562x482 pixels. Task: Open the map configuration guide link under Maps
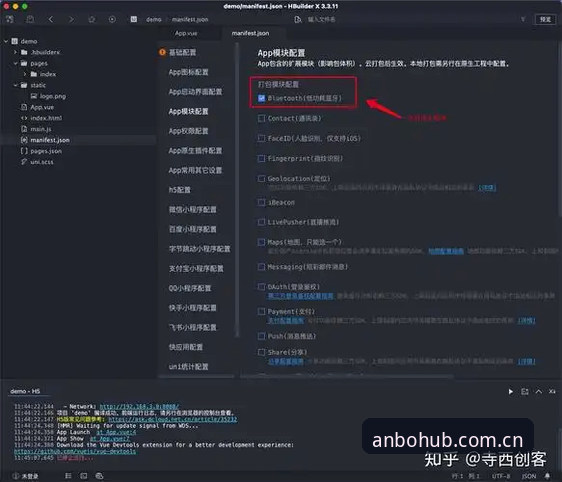(x=446, y=251)
